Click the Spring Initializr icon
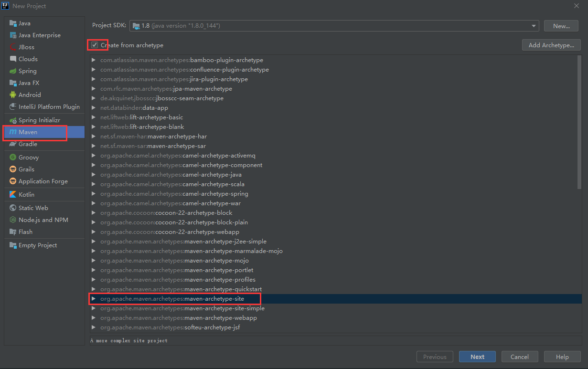The height and width of the screenshot is (369, 588). 13,120
